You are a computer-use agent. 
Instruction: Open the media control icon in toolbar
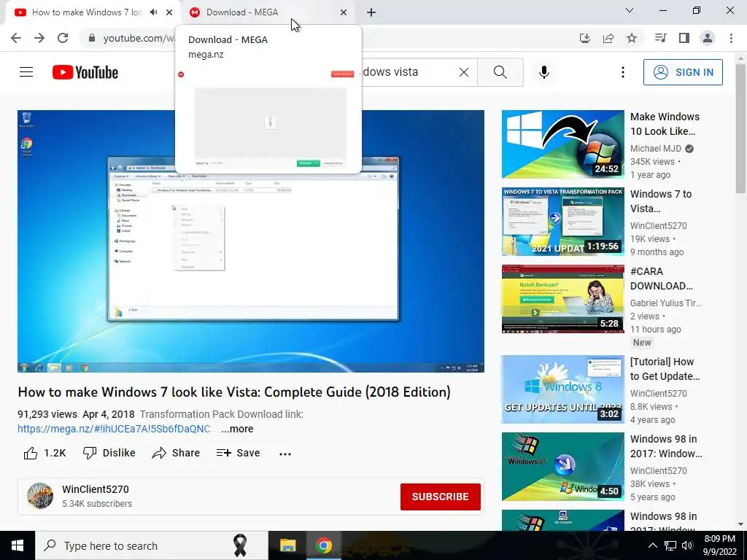(x=660, y=38)
